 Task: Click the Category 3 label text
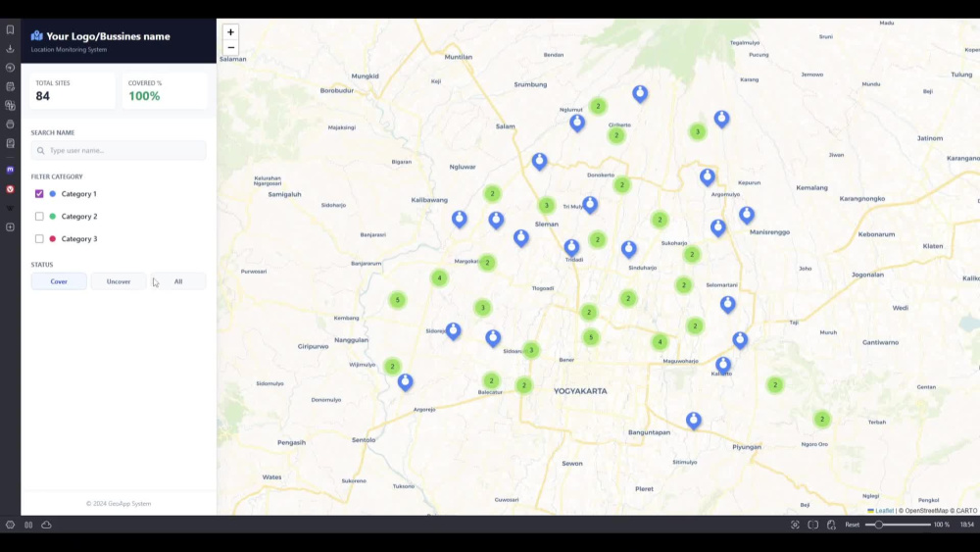[79, 239]
